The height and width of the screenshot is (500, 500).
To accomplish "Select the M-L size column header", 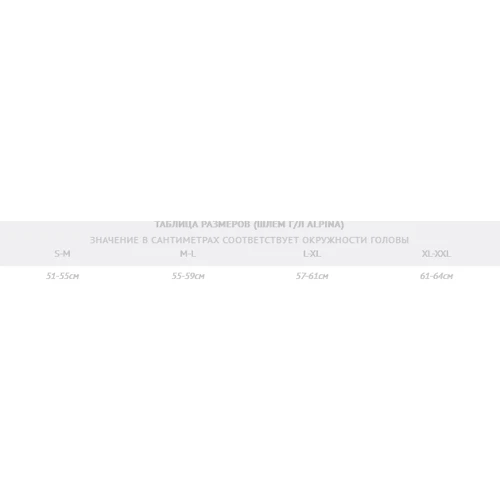I will (x=188, y=254).
